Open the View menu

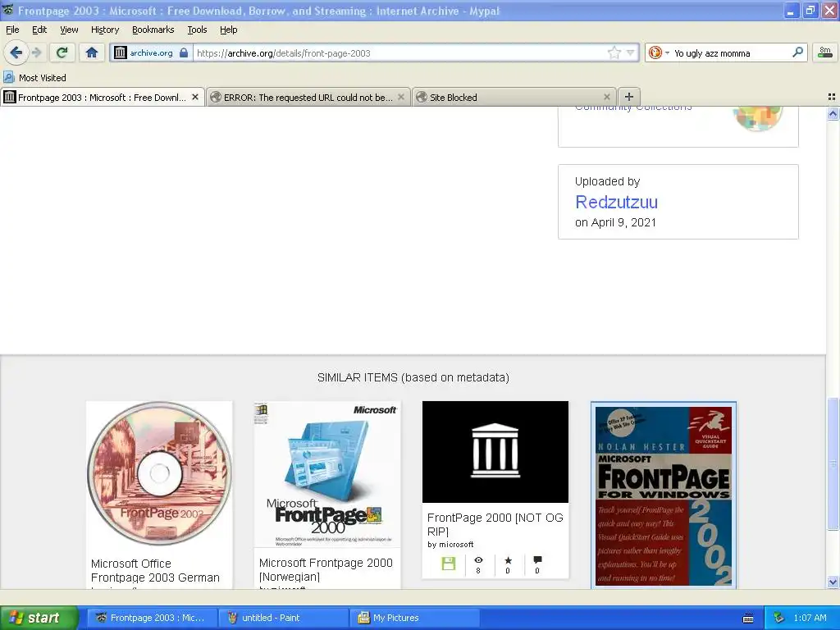click(x=69, y=30)
